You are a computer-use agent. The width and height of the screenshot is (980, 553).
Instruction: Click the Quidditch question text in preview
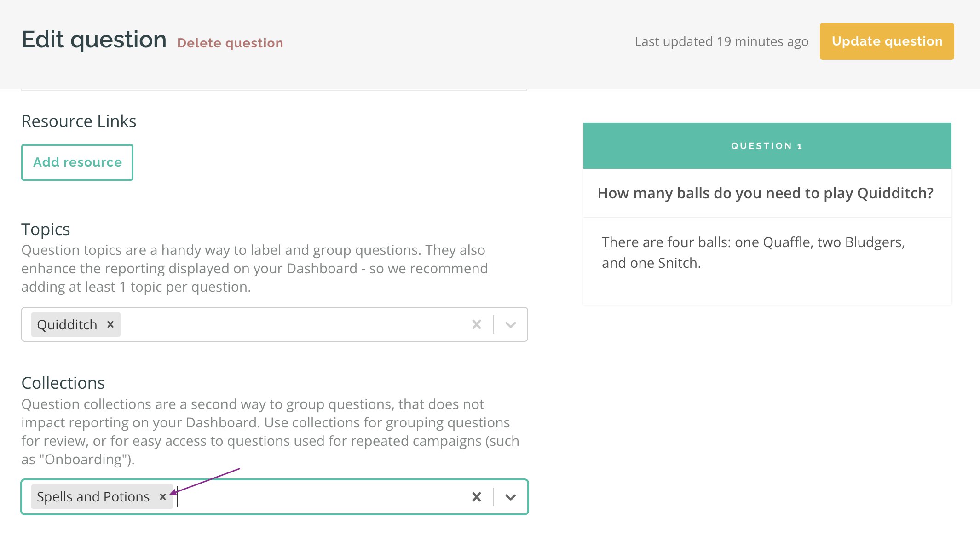point(766,193)
